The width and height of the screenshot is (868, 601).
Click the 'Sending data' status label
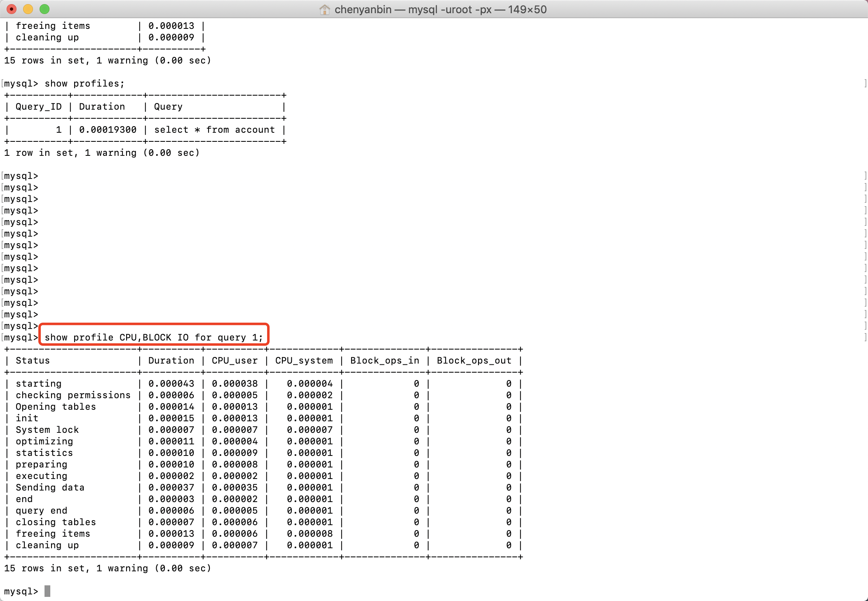point(50,488)
